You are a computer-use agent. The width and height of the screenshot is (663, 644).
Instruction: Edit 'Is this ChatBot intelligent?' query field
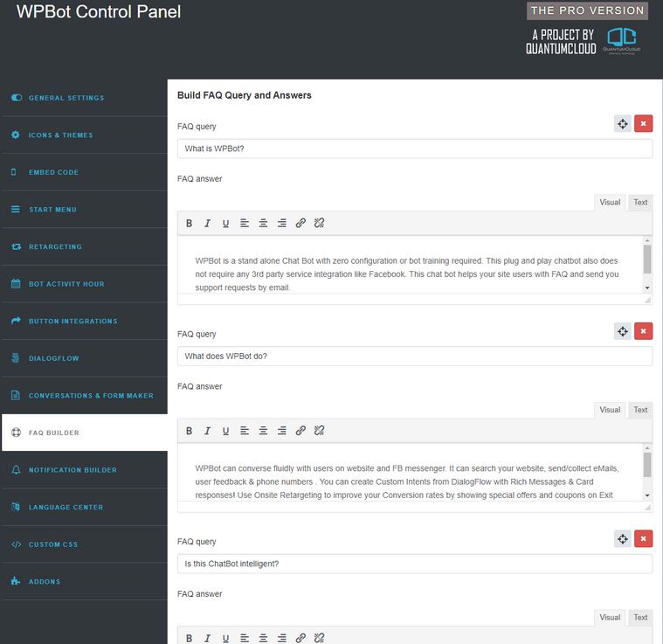coord(415,564)
